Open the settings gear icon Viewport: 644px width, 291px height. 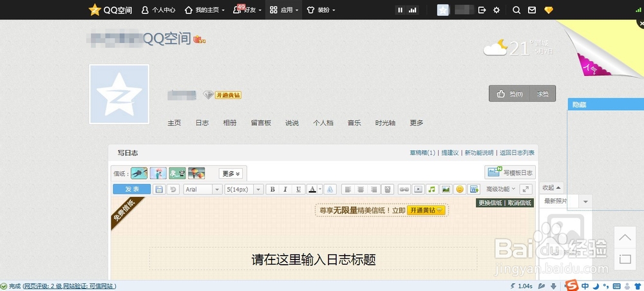point(496,10)
